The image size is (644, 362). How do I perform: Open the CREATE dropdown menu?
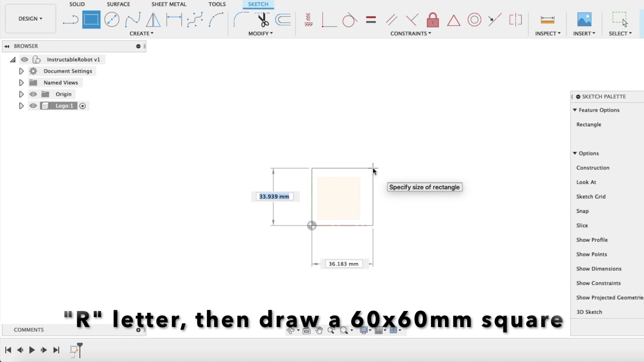pos(142,33)
